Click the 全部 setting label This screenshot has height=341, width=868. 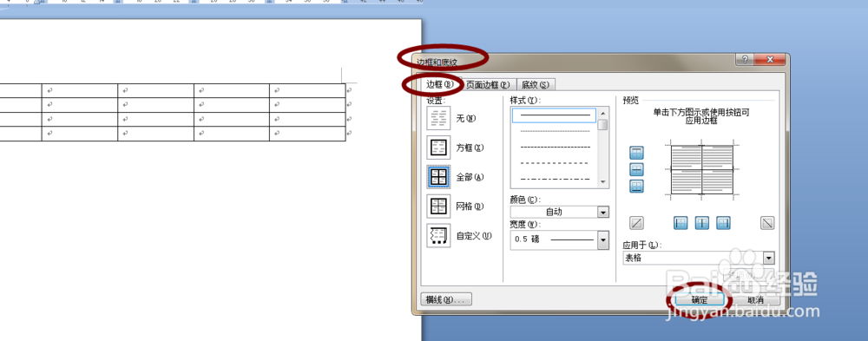point(470,177)
